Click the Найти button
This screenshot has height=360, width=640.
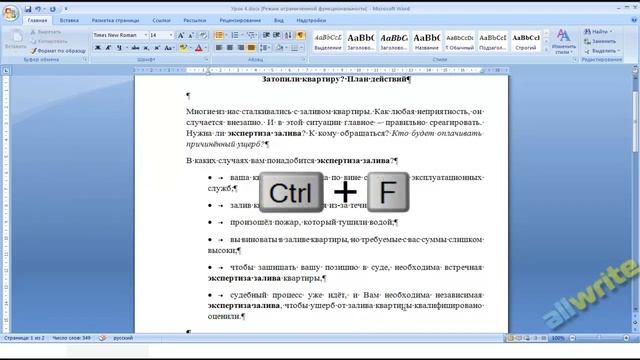[x=598, y=32]
